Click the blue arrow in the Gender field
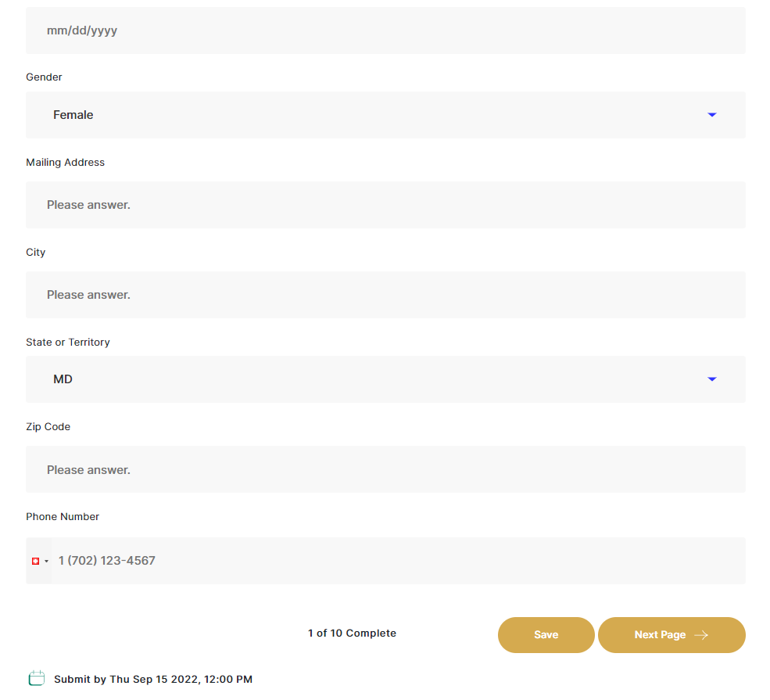Image resolution: width=770 pixels, height=700 pixels. (711, 115)
